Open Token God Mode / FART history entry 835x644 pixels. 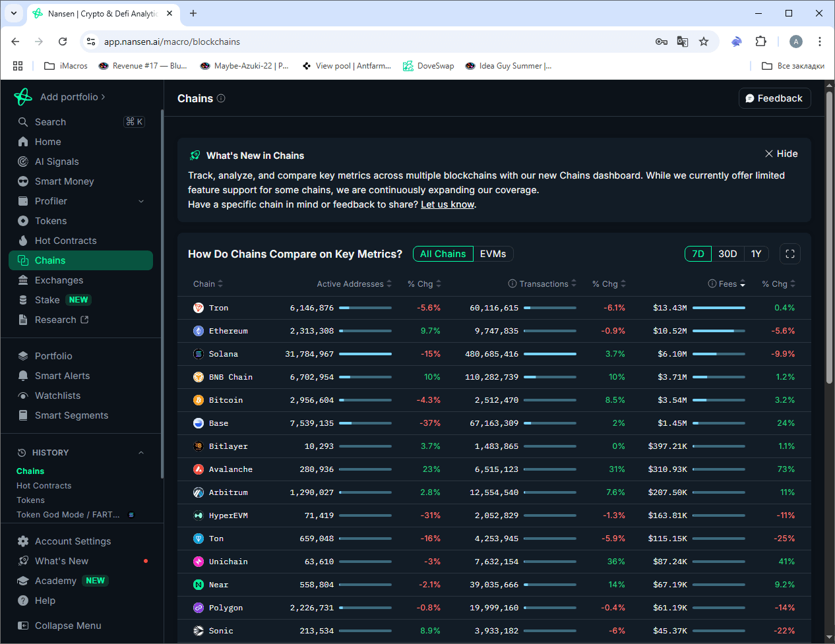[x=69, y=515]
